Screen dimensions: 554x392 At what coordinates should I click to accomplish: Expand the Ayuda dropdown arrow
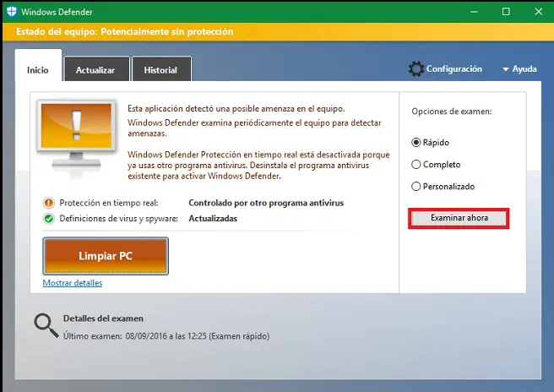(506, 69)
